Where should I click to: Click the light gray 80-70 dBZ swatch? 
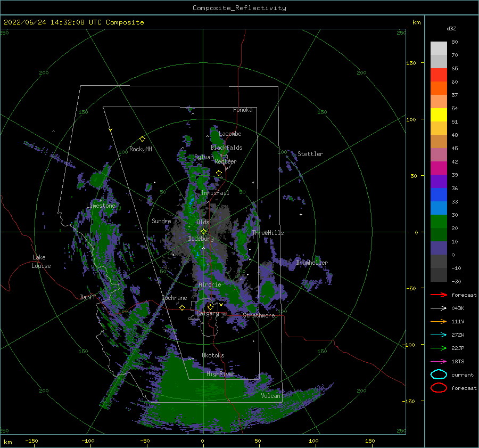pyautogui.click(x=439, y=48)
